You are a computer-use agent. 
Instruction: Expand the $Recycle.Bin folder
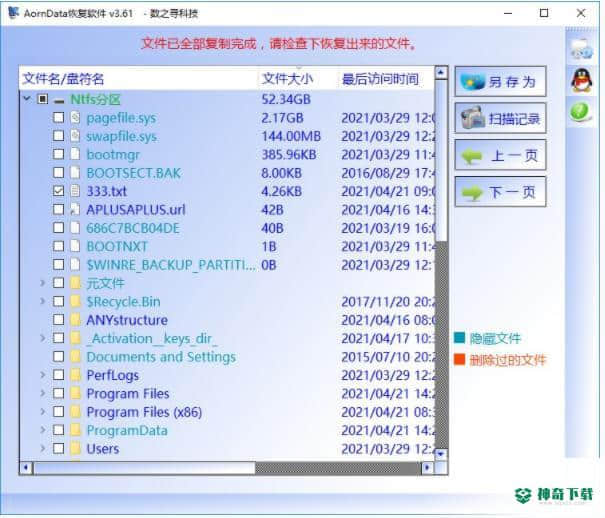(43, 301)
